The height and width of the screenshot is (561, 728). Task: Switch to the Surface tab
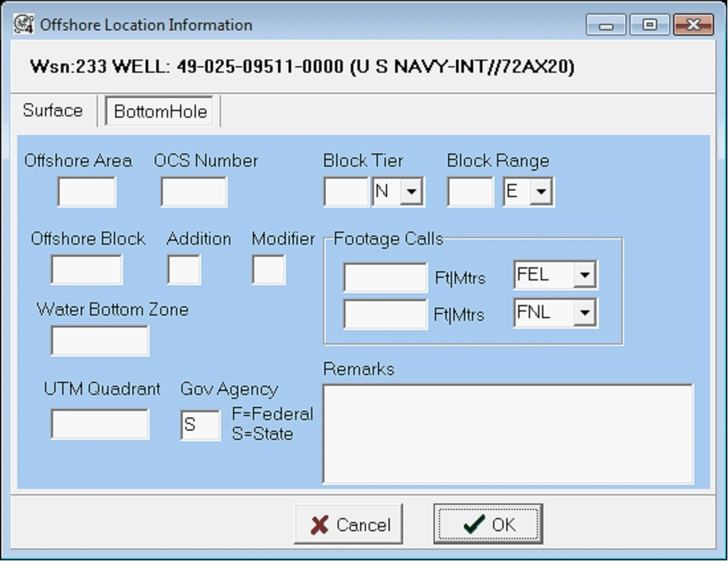click(52, 110)
